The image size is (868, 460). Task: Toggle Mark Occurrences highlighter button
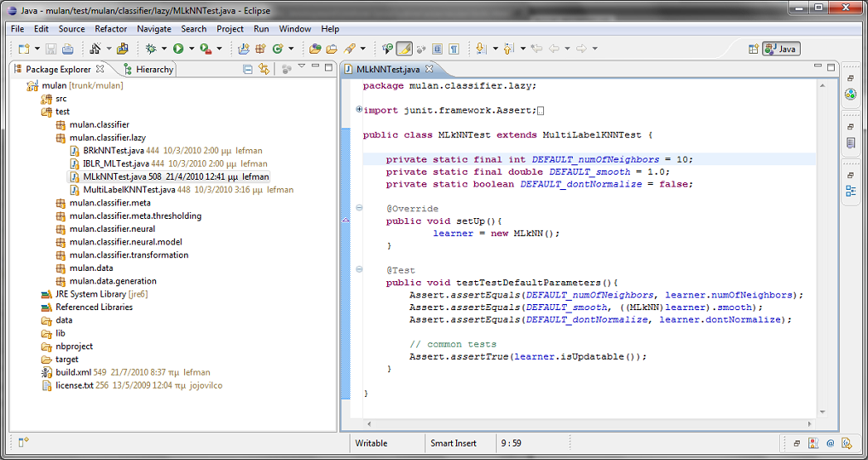404,49
